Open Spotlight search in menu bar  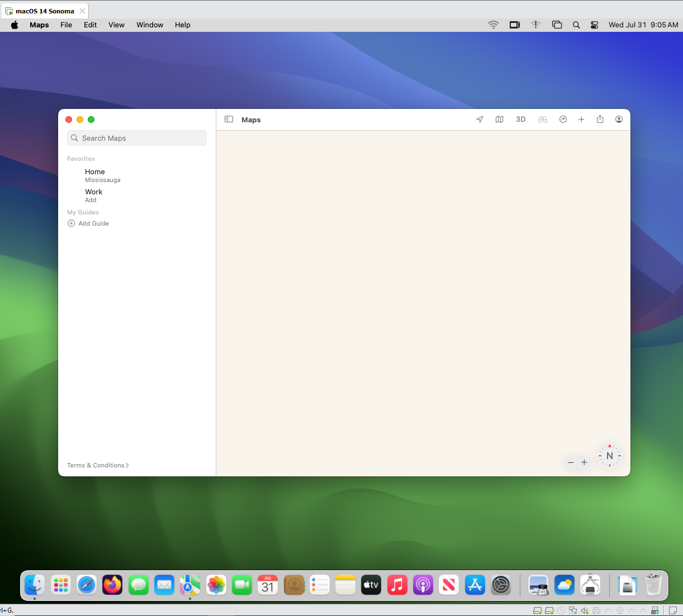pos(576,25)
